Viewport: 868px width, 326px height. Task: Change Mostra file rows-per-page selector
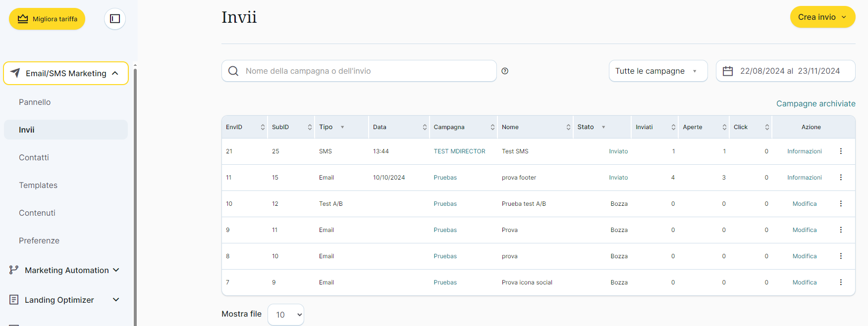(286, 315)
